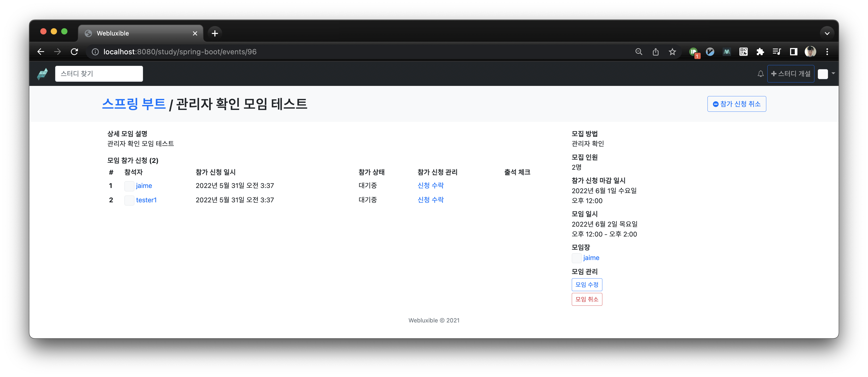Open a new browser tab

point(215,33)
